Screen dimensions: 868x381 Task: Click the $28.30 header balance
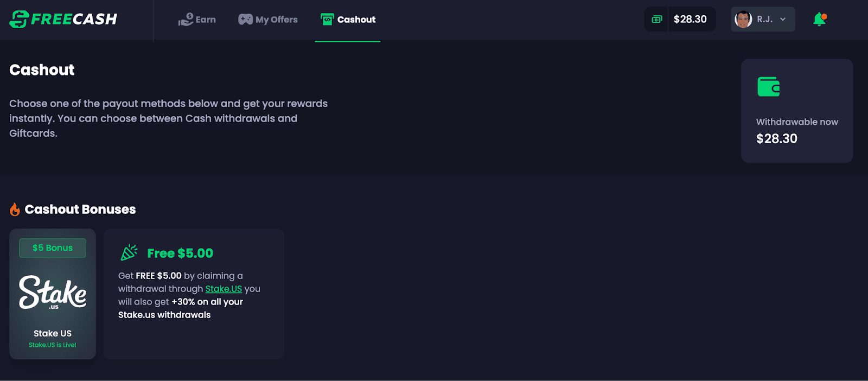point(690,20)
